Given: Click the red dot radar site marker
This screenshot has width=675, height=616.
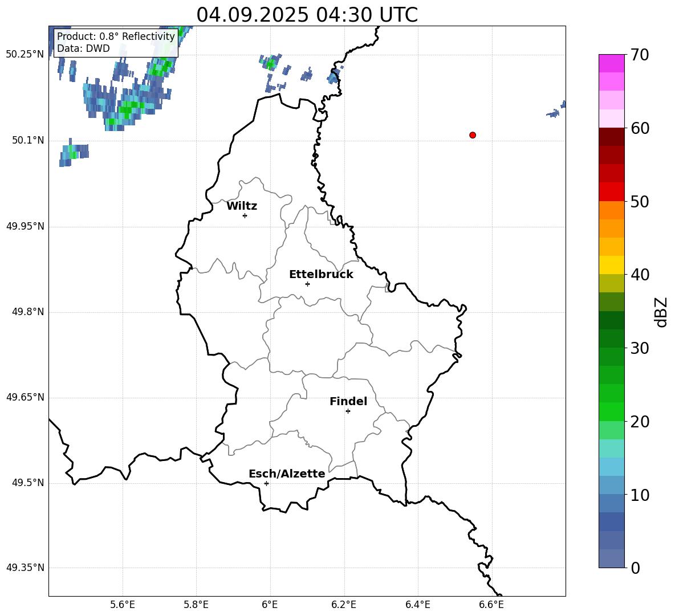Looking at the screenshot, I should pos(473,135).
